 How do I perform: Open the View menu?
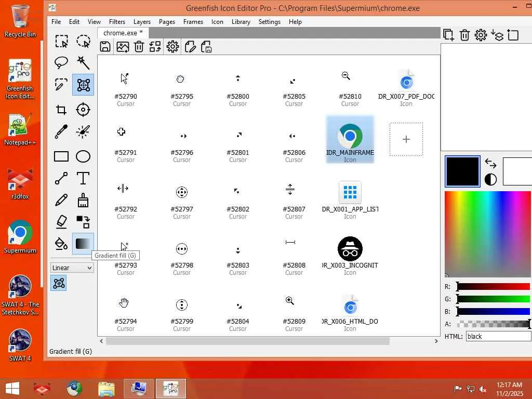coord(95,22)
